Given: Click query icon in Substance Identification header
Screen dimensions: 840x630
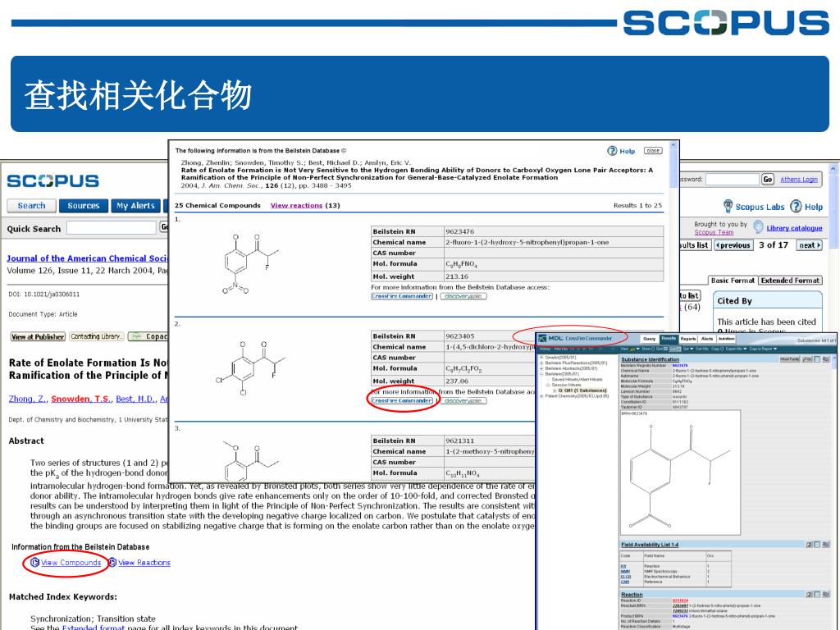Looking at the screenshot, I should pyautogui.click(x=807, y=359).
